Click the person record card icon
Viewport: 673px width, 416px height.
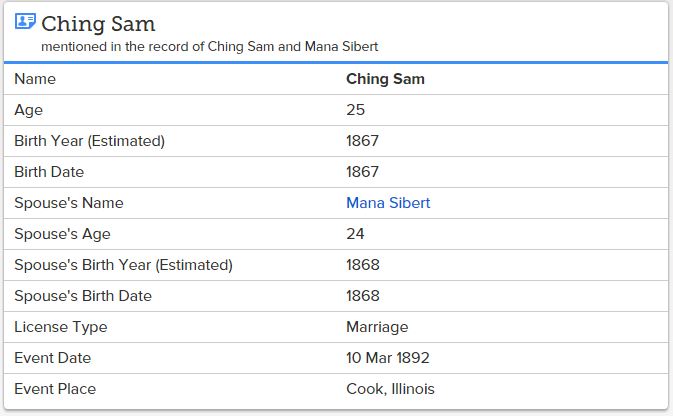tap(25, 22)
